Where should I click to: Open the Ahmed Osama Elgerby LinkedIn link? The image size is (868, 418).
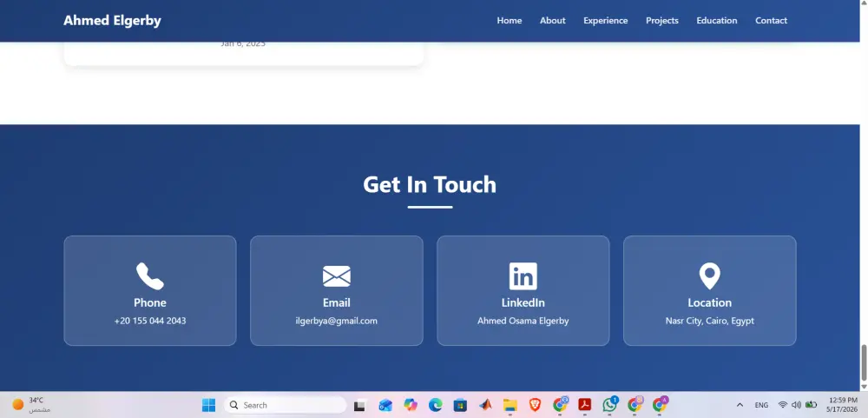(x=523, y=321)
